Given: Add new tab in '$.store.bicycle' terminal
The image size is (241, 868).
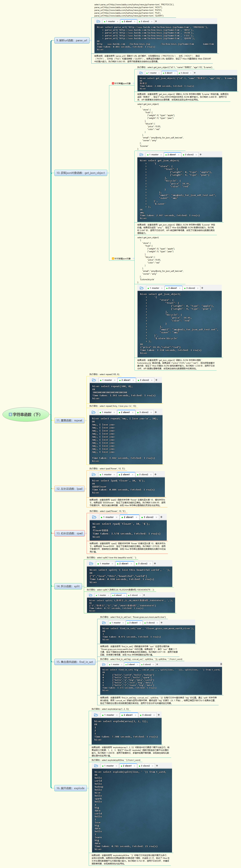Looking at the screenshot, I should click(202, 288).
